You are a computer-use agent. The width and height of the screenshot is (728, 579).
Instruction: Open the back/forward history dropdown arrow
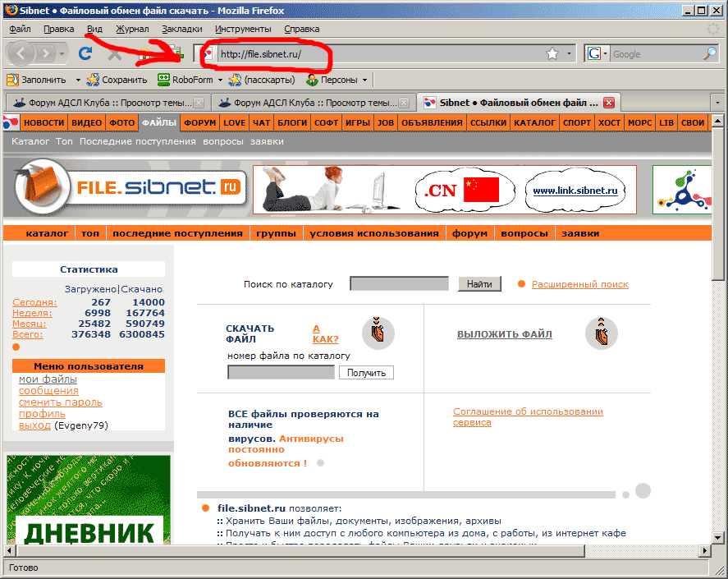(x=62, y=54)
